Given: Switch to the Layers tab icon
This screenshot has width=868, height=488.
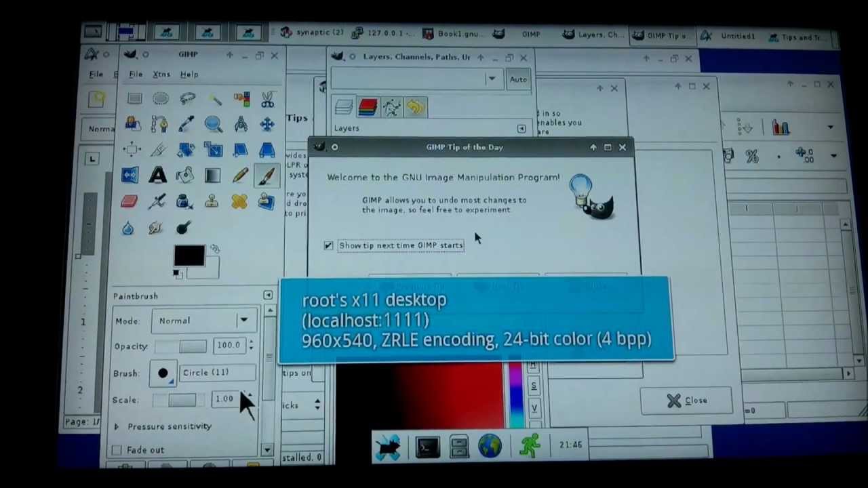Looking at the screenshot, I should coord(344,107).
